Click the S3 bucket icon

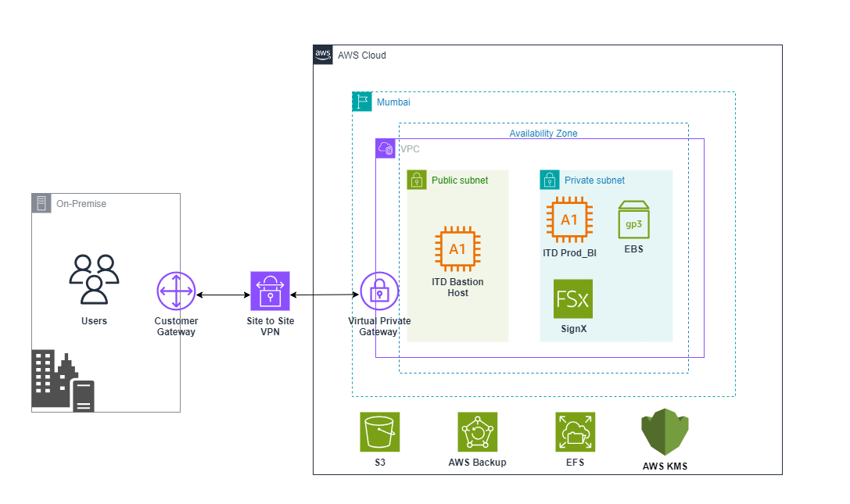tap(379, 431)
